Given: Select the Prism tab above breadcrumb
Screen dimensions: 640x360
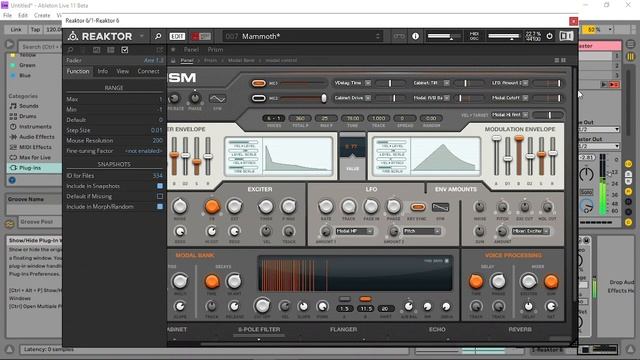Looking at the screenshot, I should tap(215, 49).
